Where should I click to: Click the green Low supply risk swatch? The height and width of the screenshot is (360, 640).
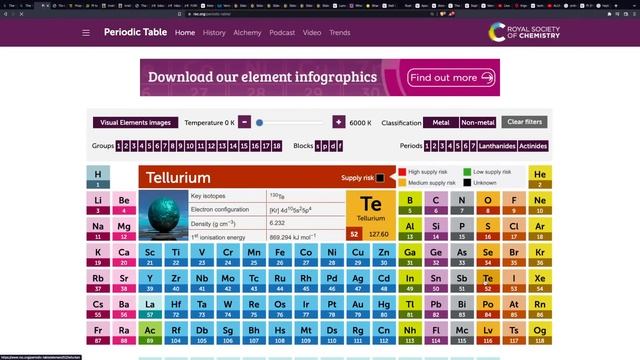click(467, 172)
